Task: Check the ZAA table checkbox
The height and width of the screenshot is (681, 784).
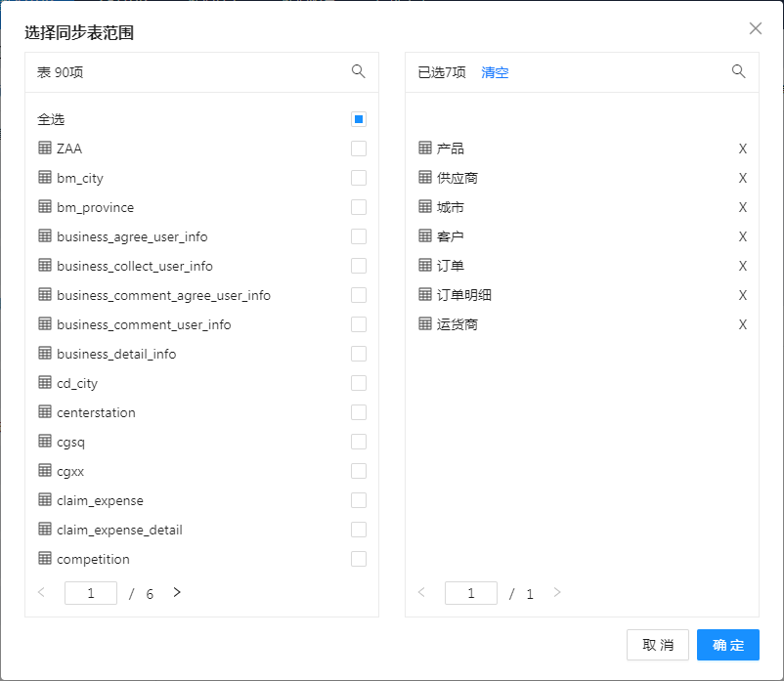Action: pos(359,149)
